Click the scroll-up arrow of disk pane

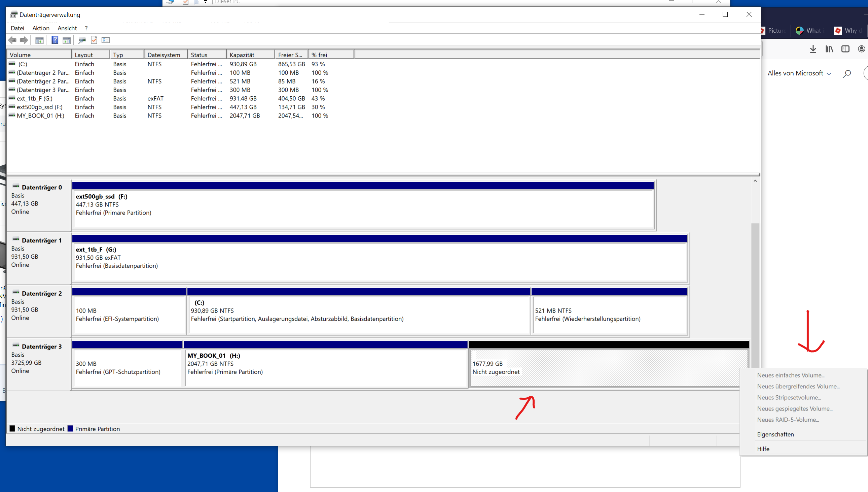click(x=755, y=181)
